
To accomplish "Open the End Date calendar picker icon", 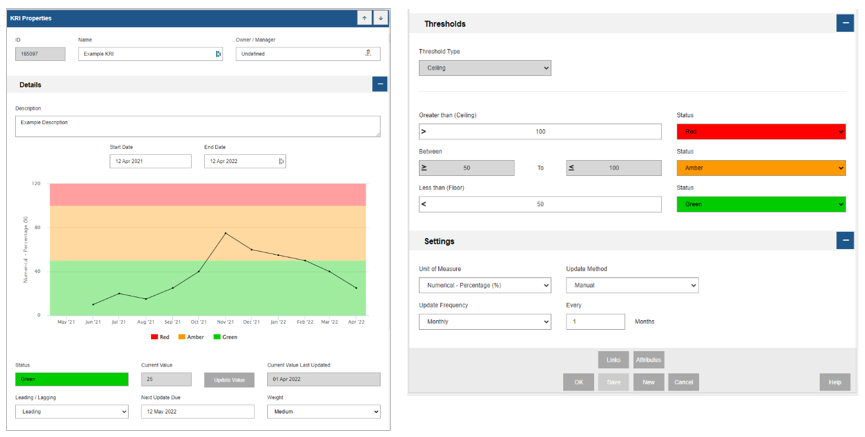I will click(x=281, y=161).
